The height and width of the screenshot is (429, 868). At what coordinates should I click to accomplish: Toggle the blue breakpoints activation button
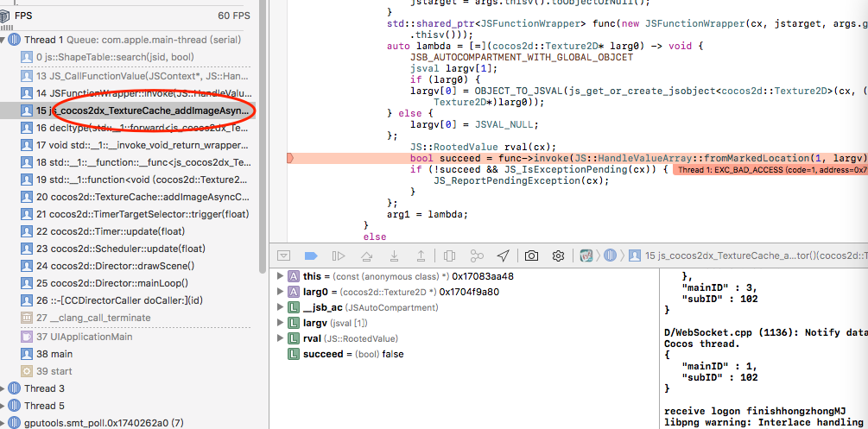click(x=311, y=256)
